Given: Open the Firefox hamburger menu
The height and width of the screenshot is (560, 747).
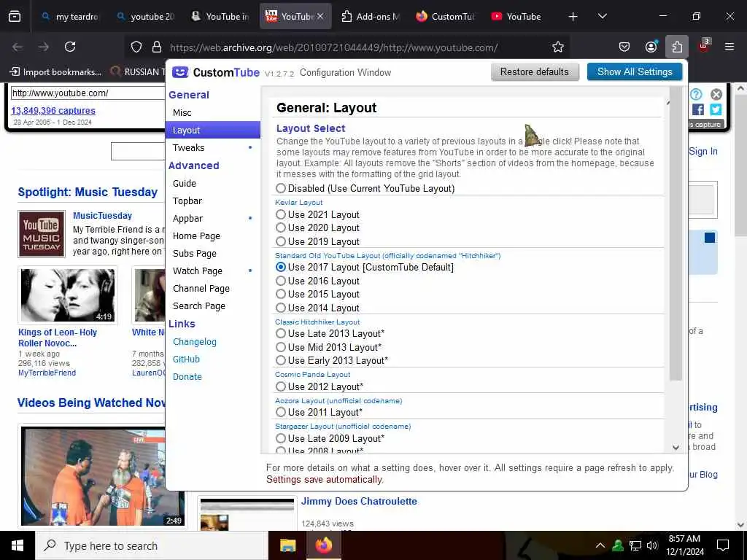Looking at the screenshot, I should coord(729,47).
